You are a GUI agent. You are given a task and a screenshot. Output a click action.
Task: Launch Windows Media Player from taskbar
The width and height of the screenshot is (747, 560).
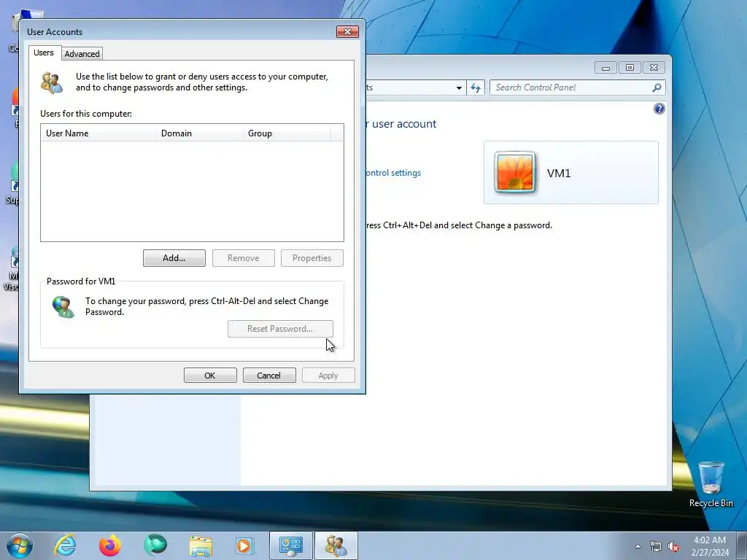point(245,545)
